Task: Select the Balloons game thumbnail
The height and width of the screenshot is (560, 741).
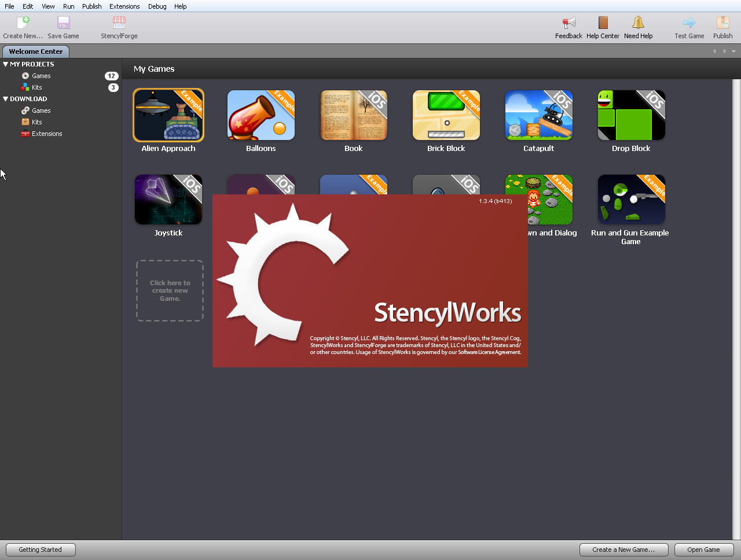Action: (261, 115)
